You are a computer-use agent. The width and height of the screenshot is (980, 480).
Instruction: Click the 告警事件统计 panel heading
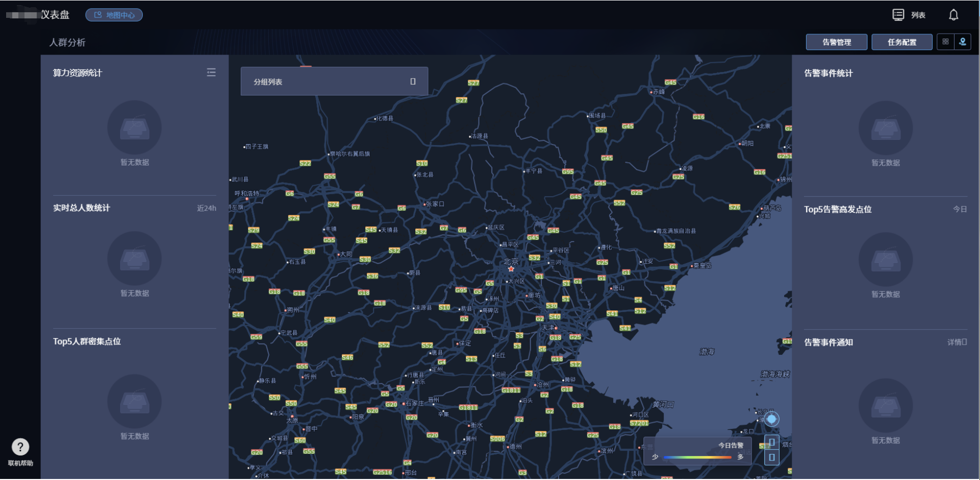coord(828,73)
